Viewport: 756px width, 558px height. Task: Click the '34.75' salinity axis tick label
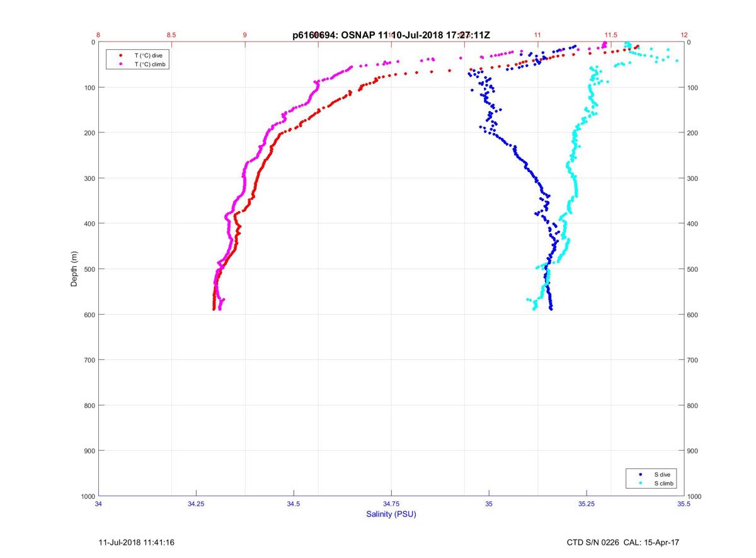(391, 503)
